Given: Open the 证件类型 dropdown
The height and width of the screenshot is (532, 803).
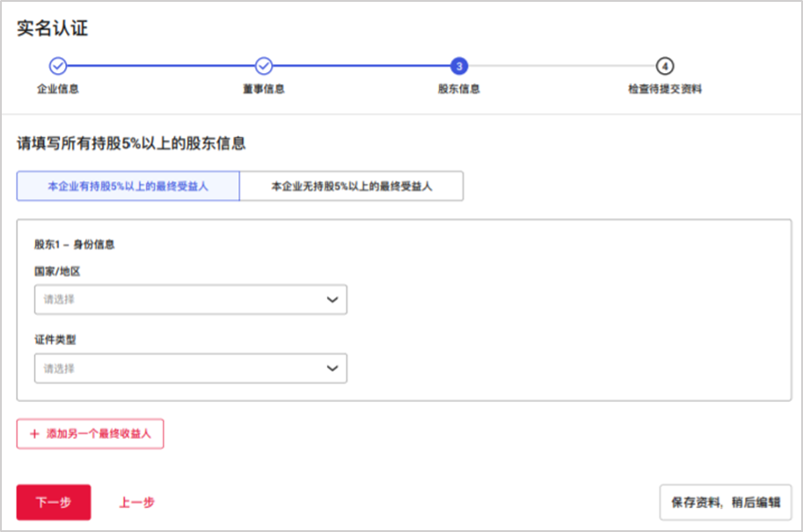Looking at the screenshot, I should click(x=191, y=368).
